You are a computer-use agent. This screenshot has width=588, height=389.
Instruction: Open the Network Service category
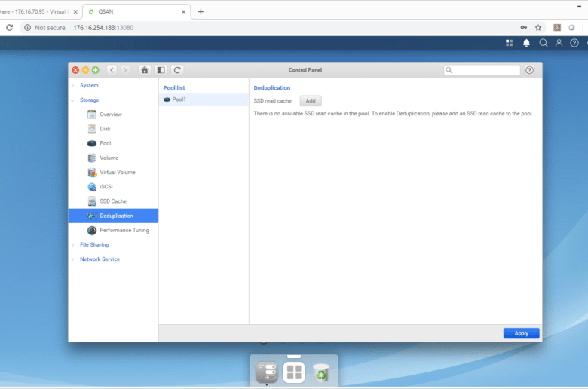[100, 259]
